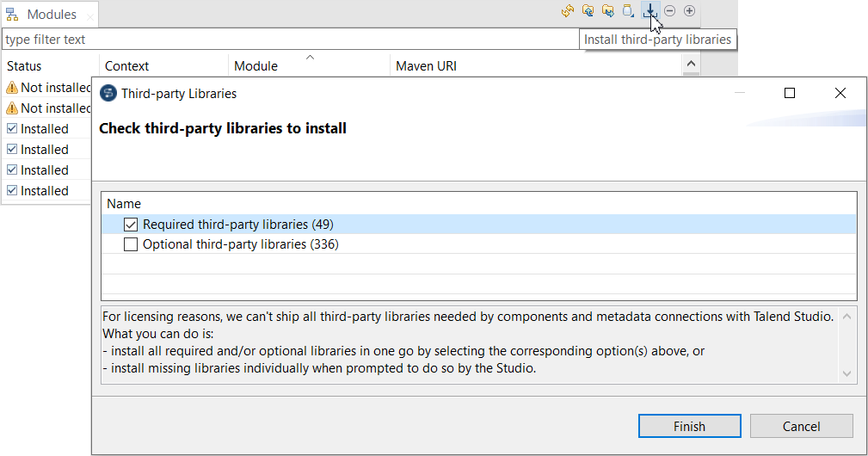Click the Talend logo in dialog title bar
The image size is (868, 456).
108,94
